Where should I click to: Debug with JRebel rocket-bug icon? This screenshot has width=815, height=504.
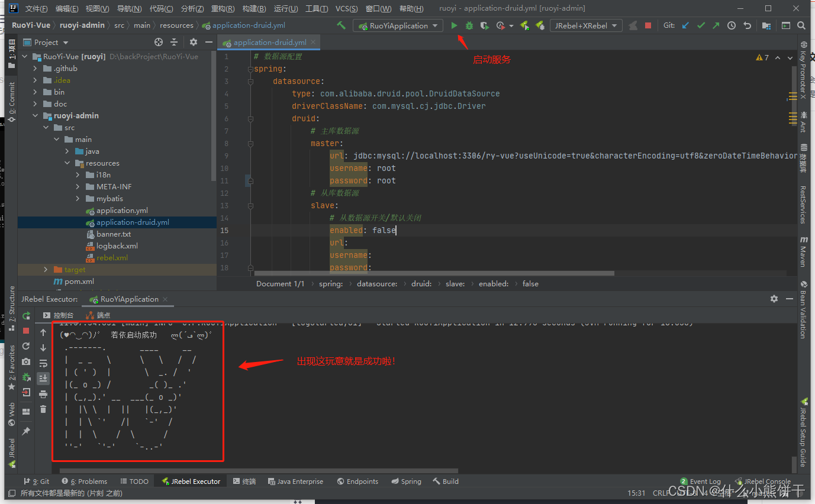click(x=540, y=25)
